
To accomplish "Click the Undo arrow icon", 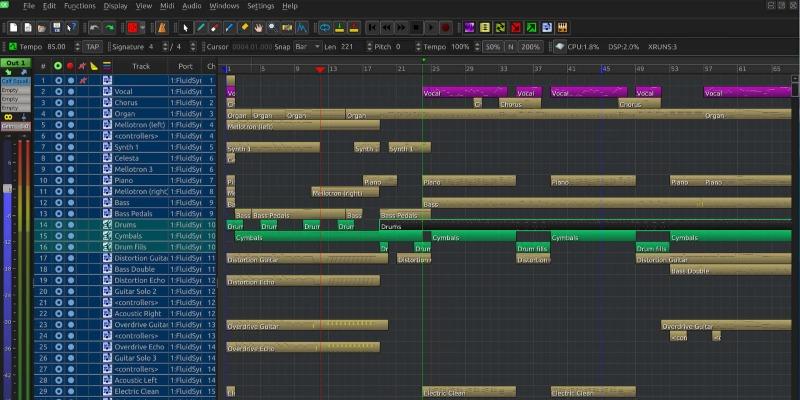I will point(93,26).
